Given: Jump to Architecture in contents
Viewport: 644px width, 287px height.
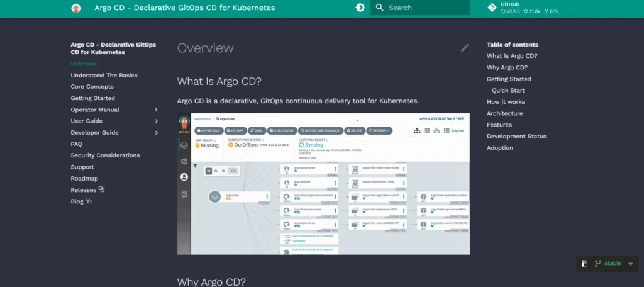Looking at the screenshot, I should 505,113.
